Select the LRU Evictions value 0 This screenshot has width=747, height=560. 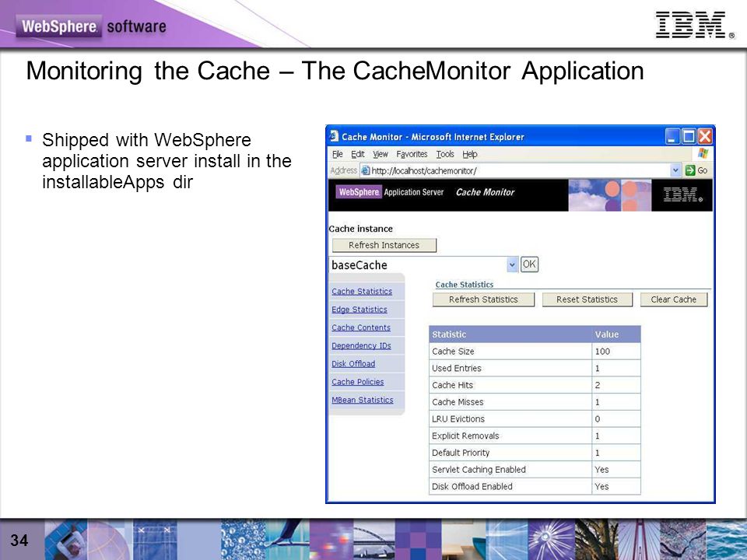point(598,419)
